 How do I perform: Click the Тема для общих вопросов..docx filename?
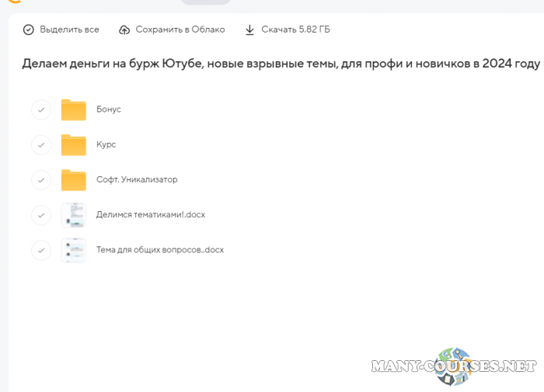[160, 250]
